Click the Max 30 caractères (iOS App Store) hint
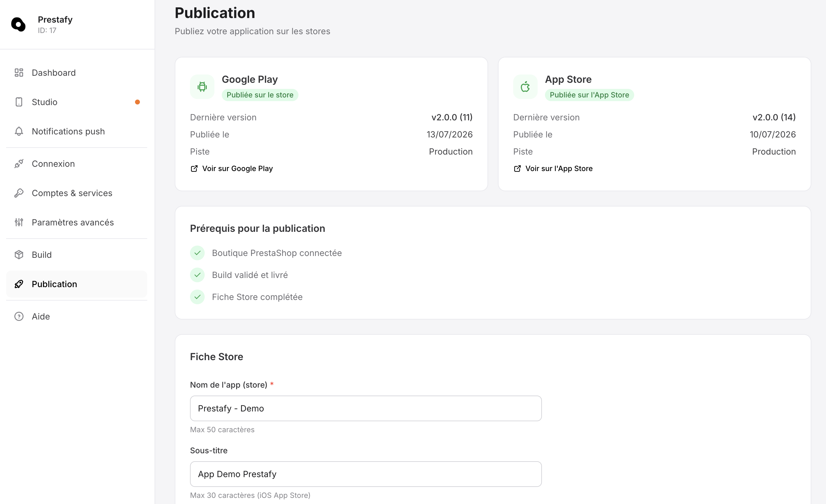 [250, 495]
